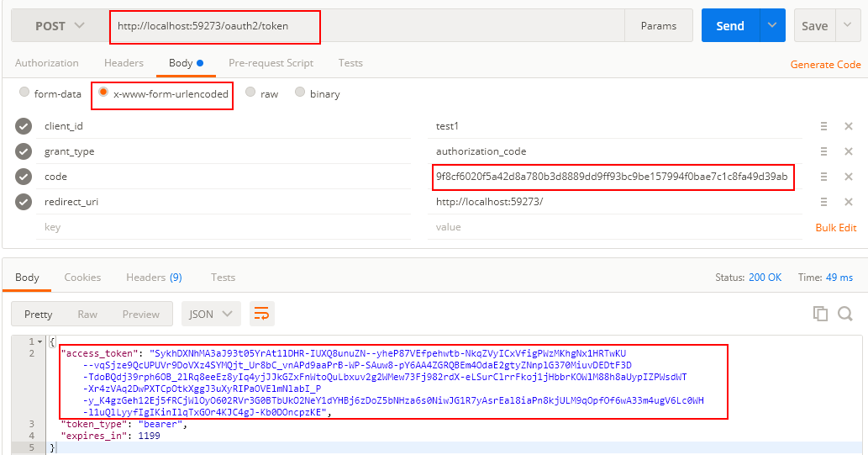Switch response view to Preview
Screen dimensions: 868x455
point(140,315)
